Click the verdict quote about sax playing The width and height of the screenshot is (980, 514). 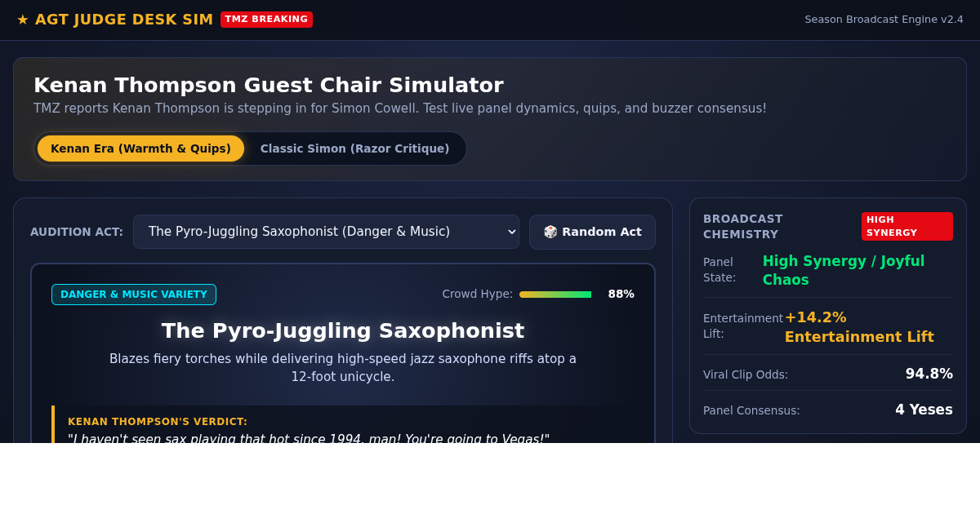coord(309,438)
